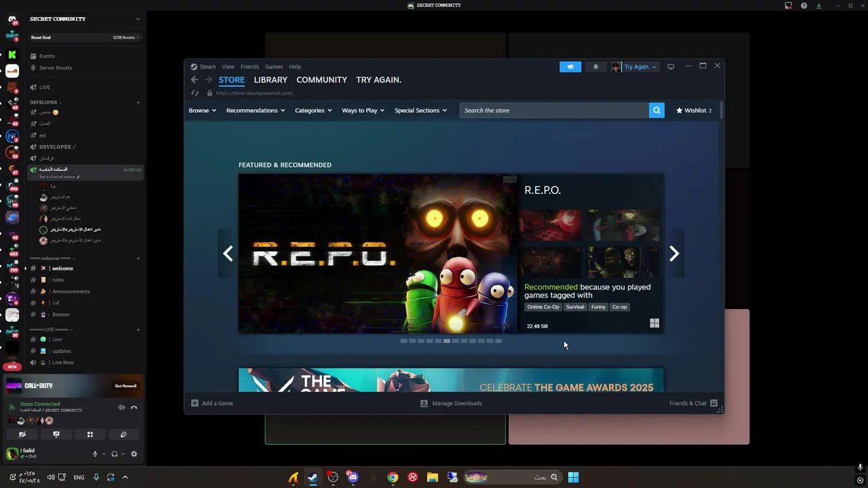Open the Help menu
868x488 pixels.
(294, 66)
